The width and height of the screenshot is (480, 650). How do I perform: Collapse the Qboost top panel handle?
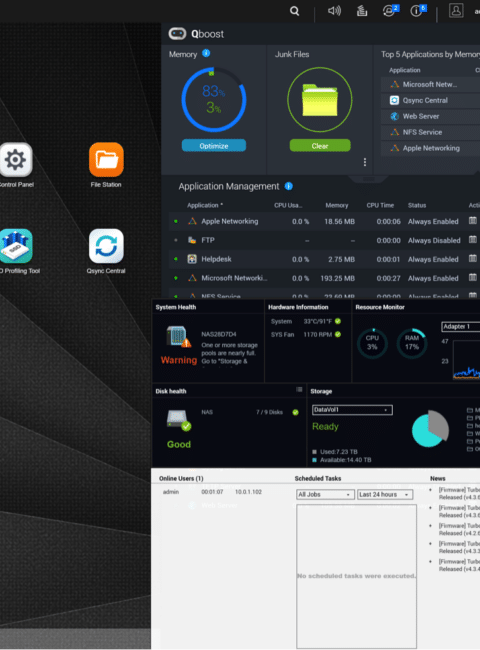tap(368, 179)
